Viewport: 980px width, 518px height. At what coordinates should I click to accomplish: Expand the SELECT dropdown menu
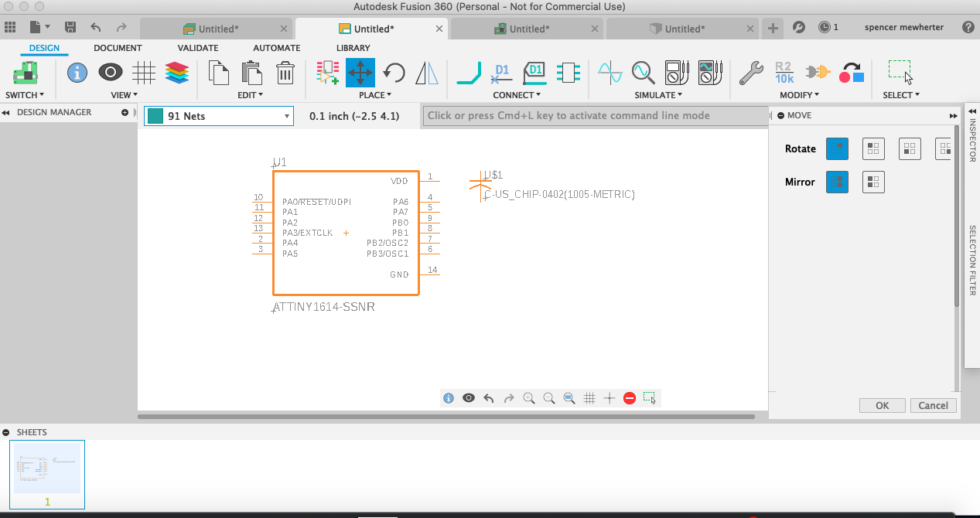(901, 95)
